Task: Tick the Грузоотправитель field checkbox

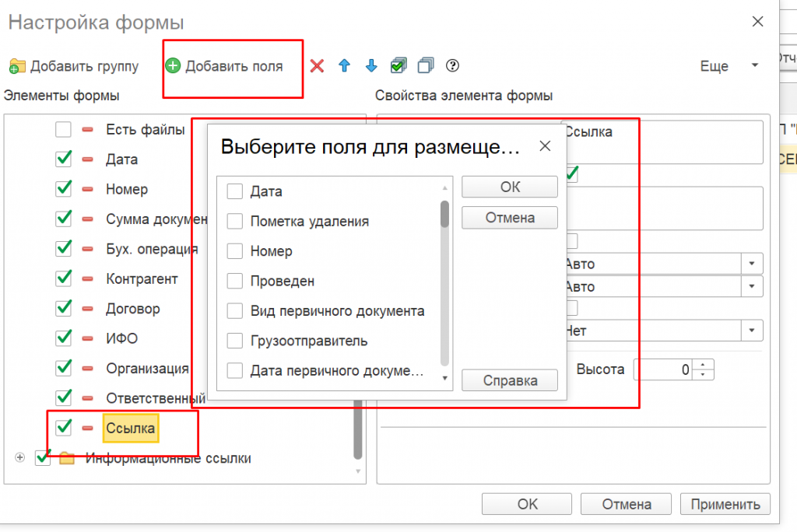Action: click(x=235, y=341)
